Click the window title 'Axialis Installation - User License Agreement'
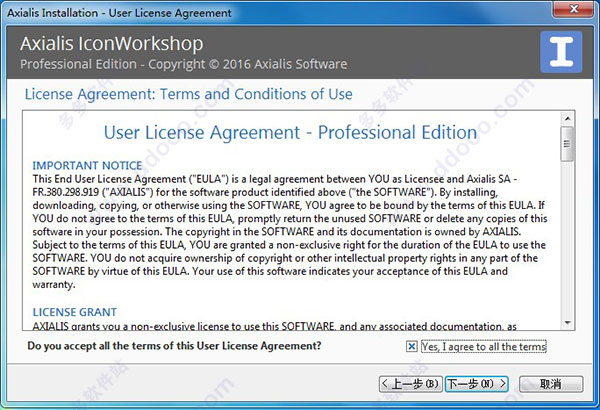The height and width of the screenshot is (410, 600). [119, 13]
